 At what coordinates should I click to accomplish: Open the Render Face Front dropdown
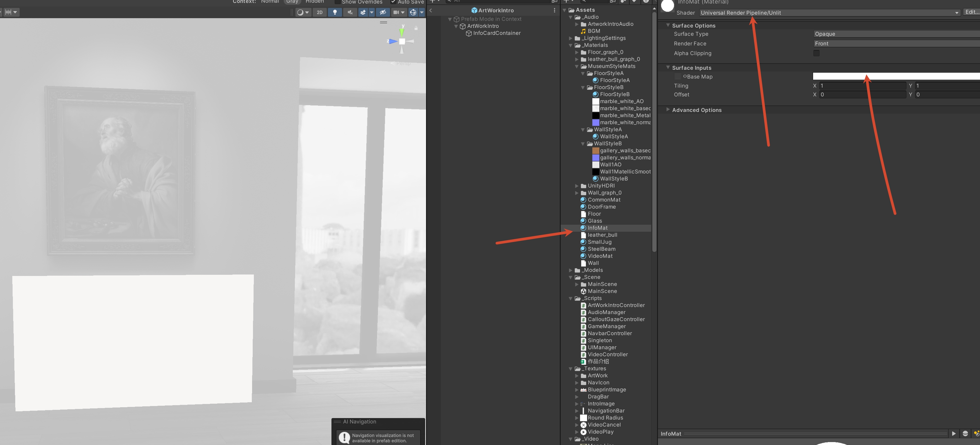(x=896, y=44)
